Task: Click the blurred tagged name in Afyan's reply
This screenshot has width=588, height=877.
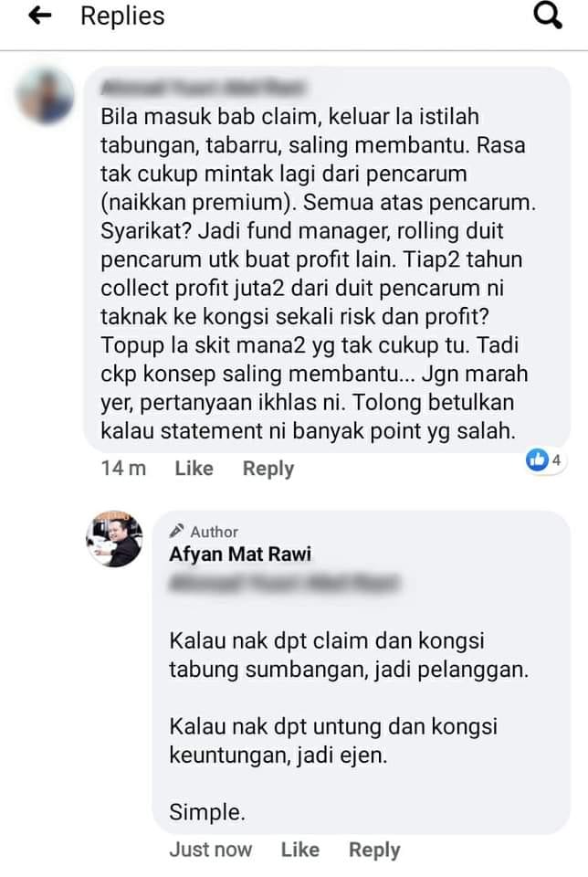Action: 284,583
